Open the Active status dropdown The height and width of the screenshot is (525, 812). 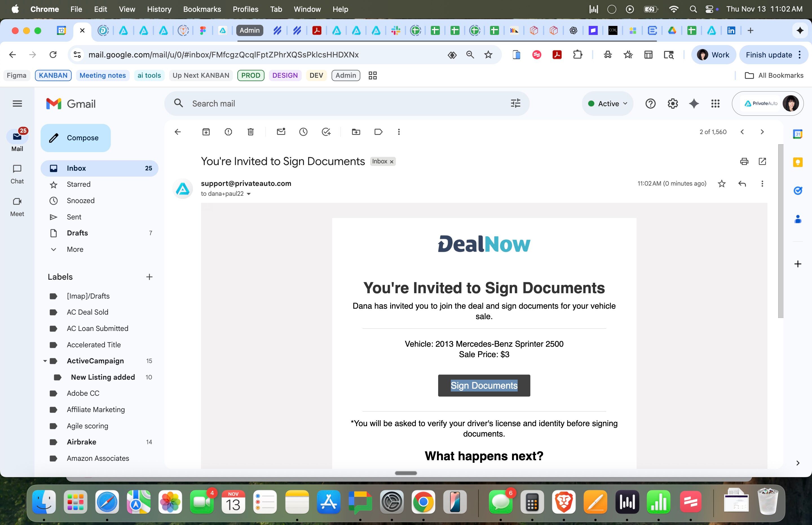608,104
